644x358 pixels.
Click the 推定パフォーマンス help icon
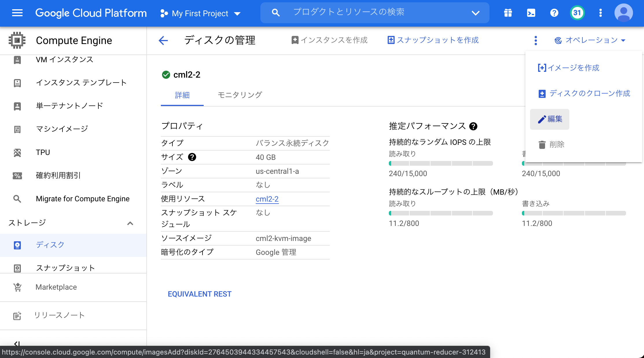[473, 126]
